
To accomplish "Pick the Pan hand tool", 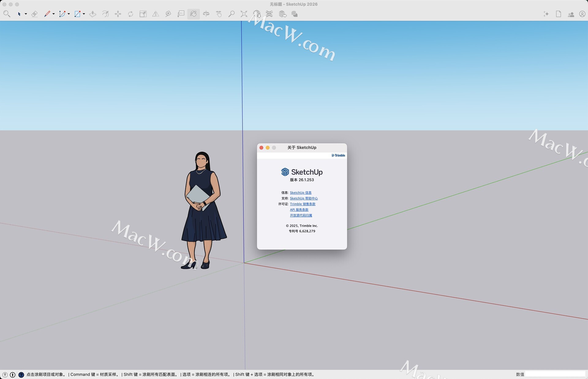I will [219, 14].
